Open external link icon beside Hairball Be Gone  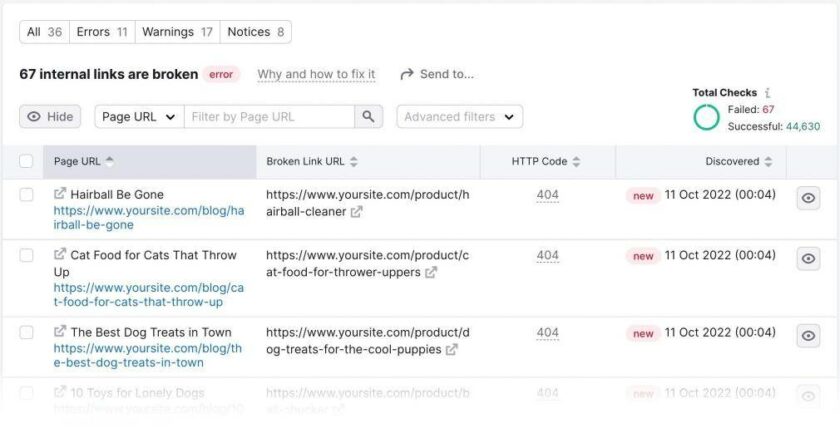[60, 194]
